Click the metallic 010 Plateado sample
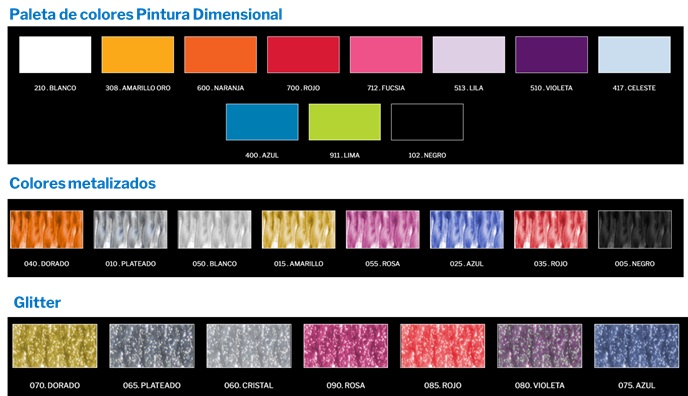This screenshot has width=688, height=396. pos(130,229)
